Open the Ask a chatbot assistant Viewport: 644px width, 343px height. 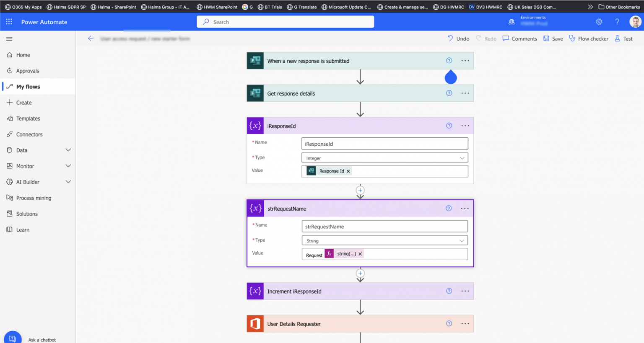pos(12,338)
